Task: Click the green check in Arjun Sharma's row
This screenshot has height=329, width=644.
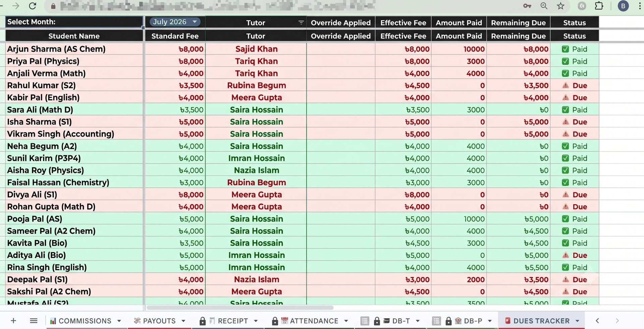Action: tap(566, 49)
